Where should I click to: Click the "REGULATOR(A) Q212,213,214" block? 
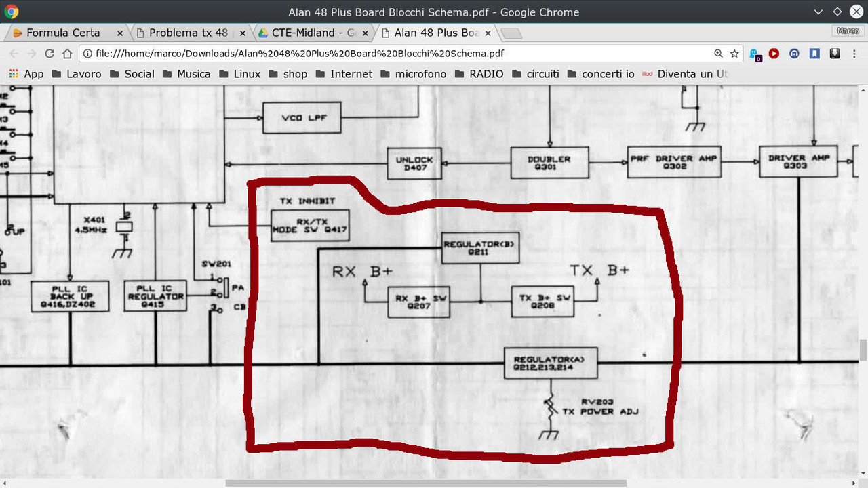coord(551,363)
